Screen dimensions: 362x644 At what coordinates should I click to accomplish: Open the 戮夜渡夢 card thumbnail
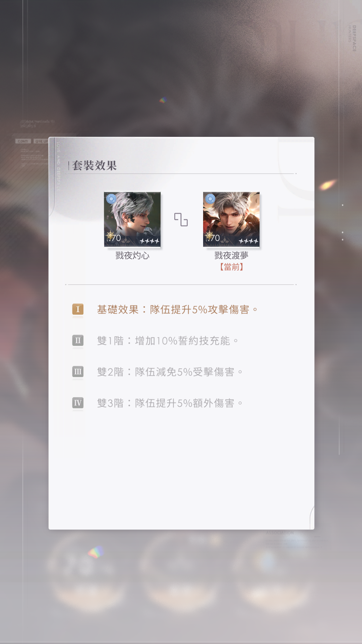coord(231,219)
